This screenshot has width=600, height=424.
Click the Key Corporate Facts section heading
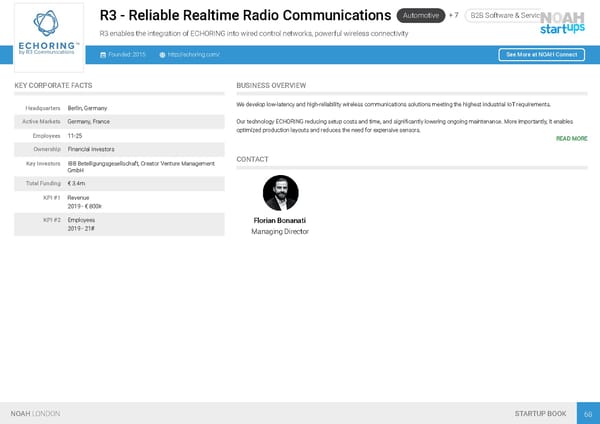54,86
